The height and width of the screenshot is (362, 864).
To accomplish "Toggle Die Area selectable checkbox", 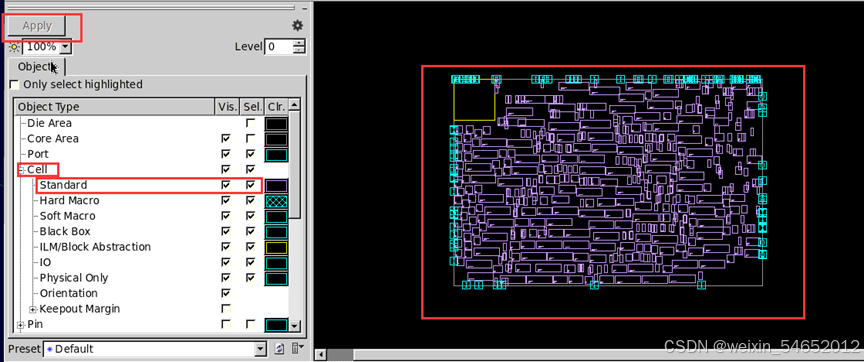I will [251, 123].
